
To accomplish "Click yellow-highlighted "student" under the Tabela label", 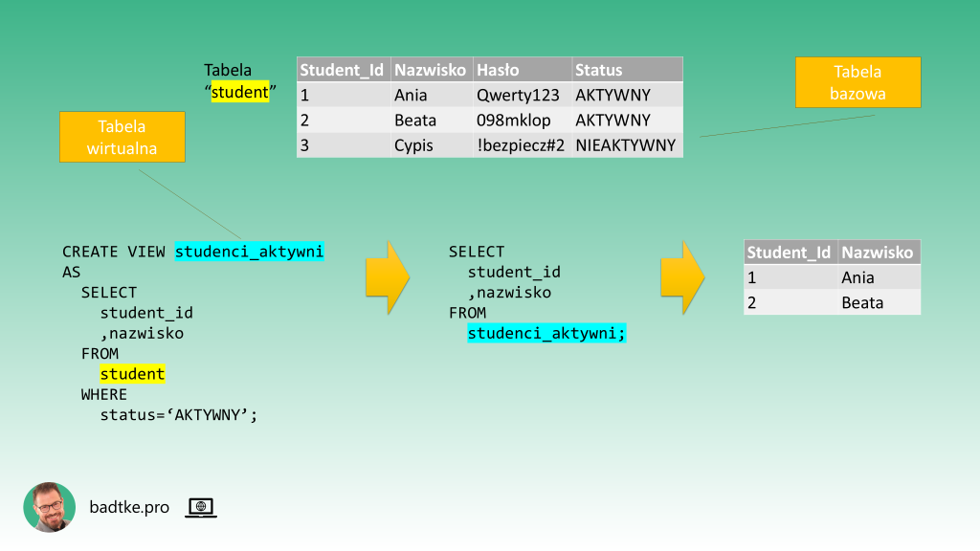I will pos(239,93).
